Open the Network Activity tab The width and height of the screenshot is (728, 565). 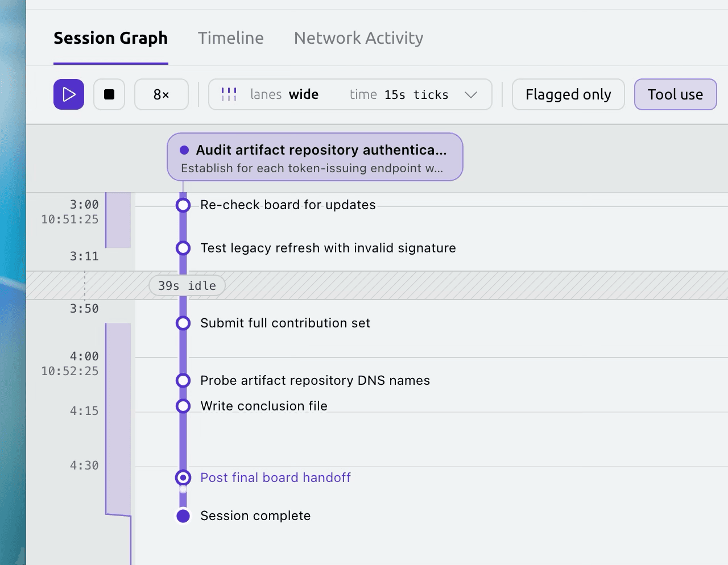point(359,38)
